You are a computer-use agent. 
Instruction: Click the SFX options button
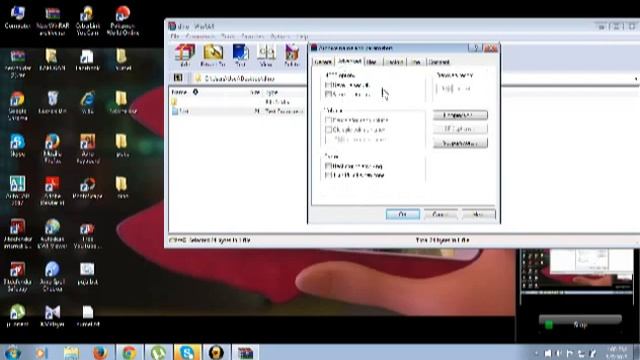[460, 129]
